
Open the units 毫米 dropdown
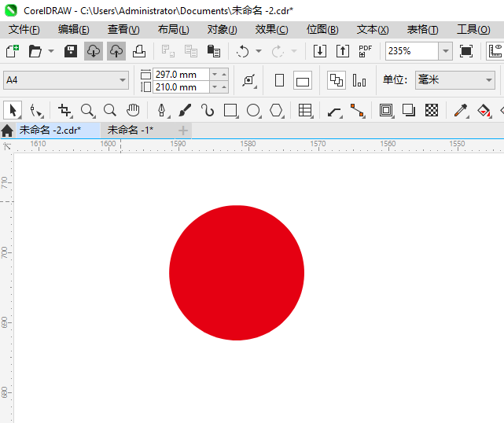point(487,80)
